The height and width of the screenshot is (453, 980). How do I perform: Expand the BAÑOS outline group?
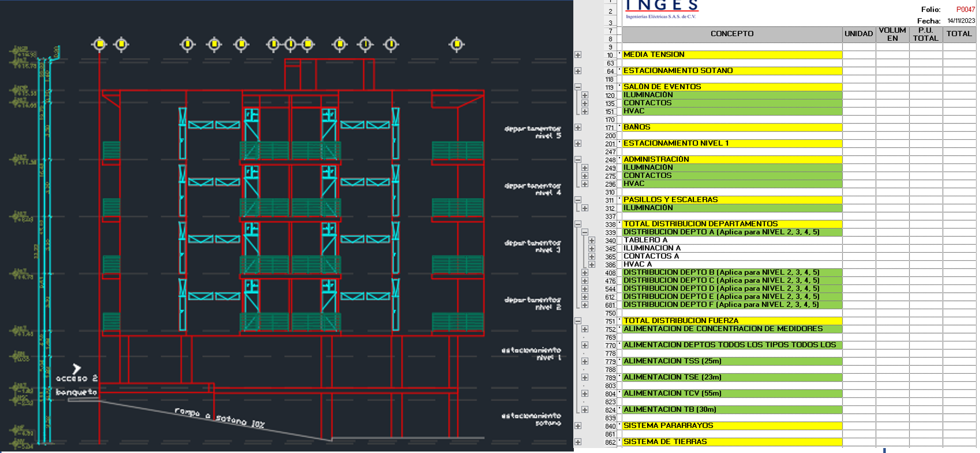click(x=578, y=127)
